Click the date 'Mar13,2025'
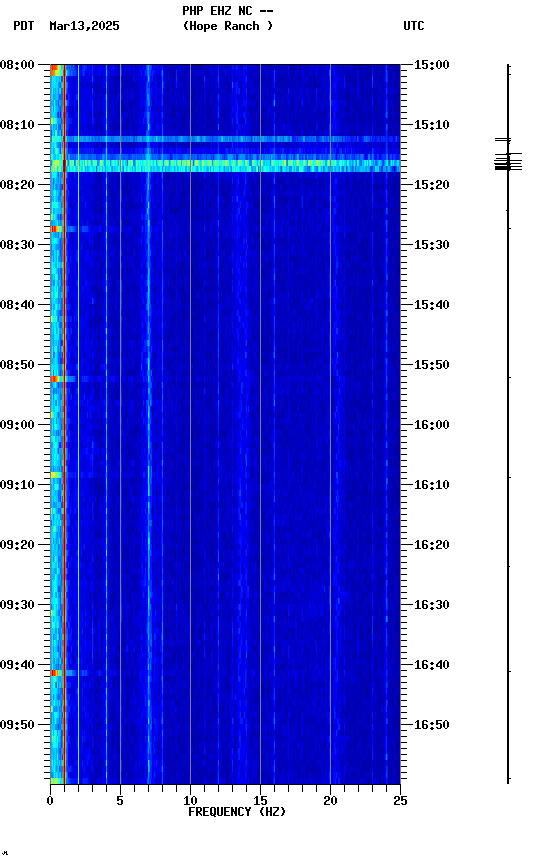Viewport: 552px width, 864px height. click(x=84, y=26)
